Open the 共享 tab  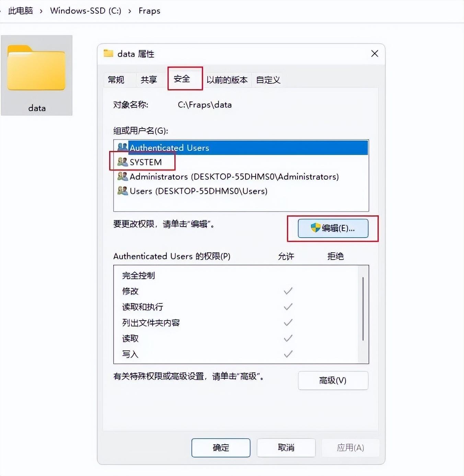click(149, 80)
